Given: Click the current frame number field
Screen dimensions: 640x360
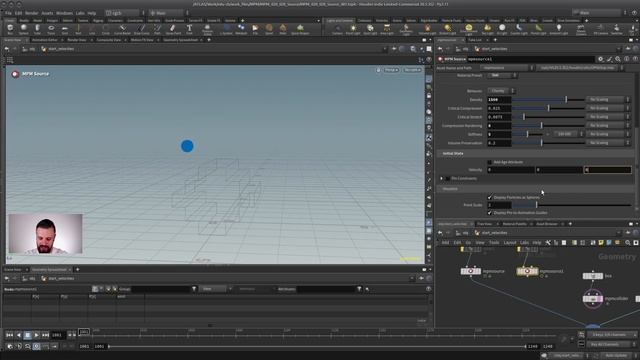Looking at the screenshot, I should click(57, 335).
